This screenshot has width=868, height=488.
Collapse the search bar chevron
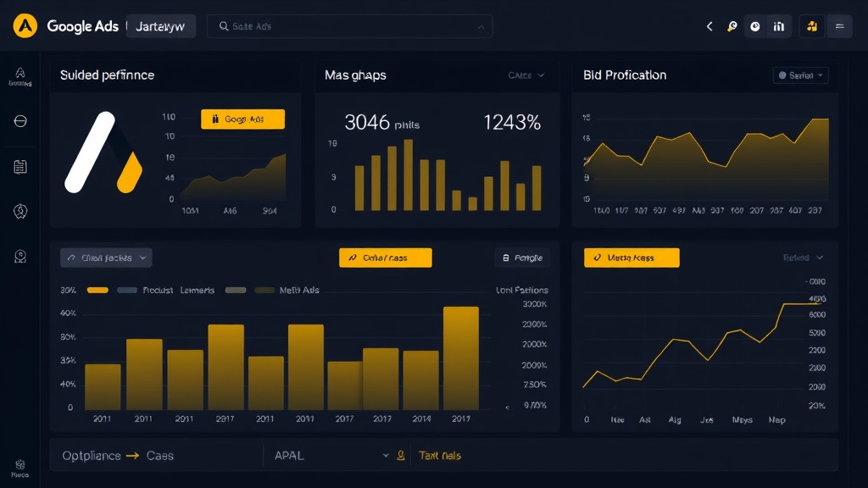pos(481,26)
